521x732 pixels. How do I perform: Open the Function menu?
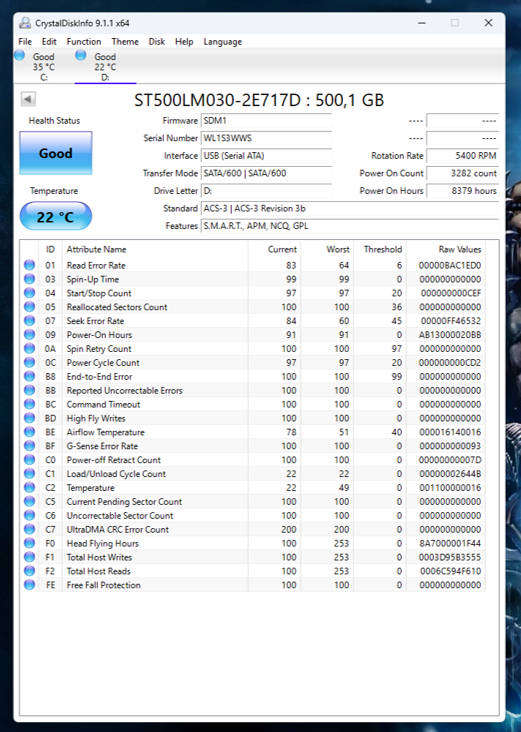tap(84, 42)
